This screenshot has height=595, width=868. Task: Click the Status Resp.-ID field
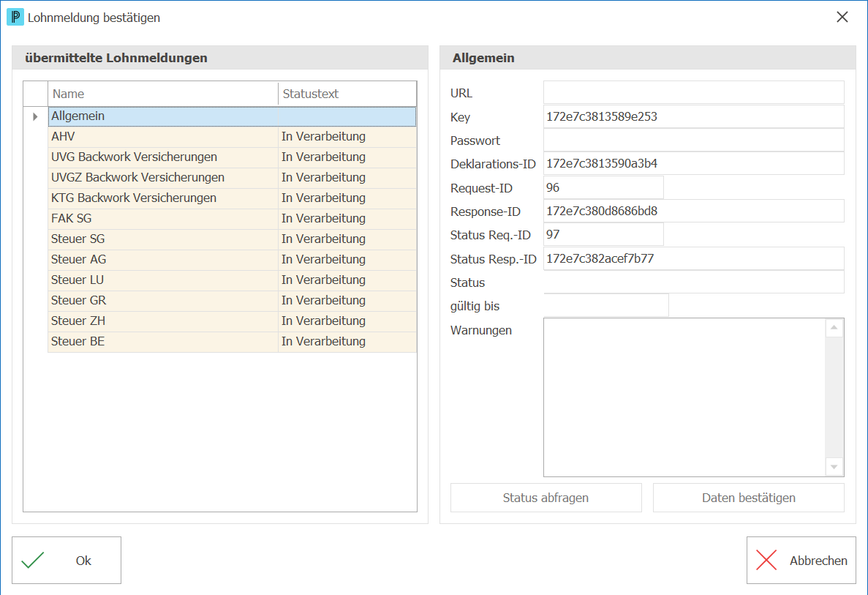pyautogui.click(x=694, y=258)
